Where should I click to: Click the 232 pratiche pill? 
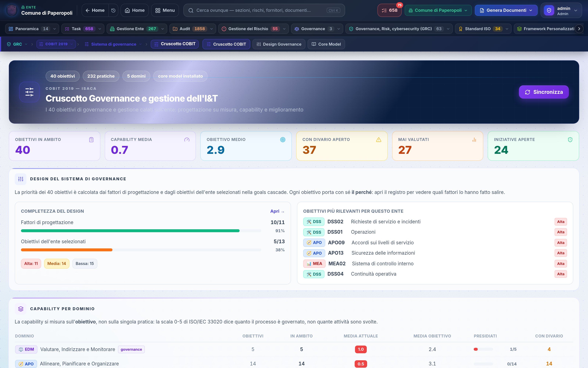tap(101, 76)
